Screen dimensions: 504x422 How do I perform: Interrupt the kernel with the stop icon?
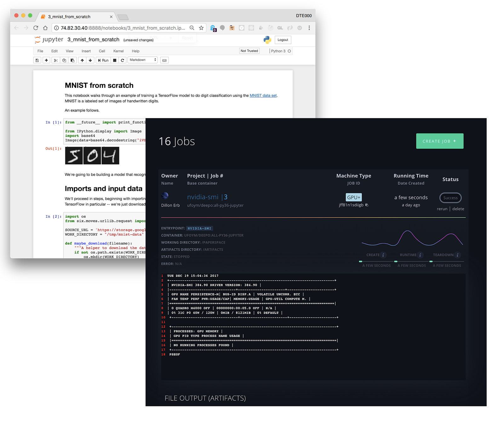point(115,60)
